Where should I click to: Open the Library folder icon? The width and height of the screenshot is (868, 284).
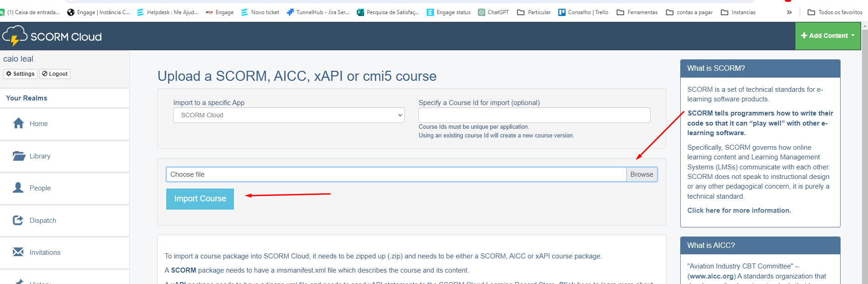coord(19,156)
